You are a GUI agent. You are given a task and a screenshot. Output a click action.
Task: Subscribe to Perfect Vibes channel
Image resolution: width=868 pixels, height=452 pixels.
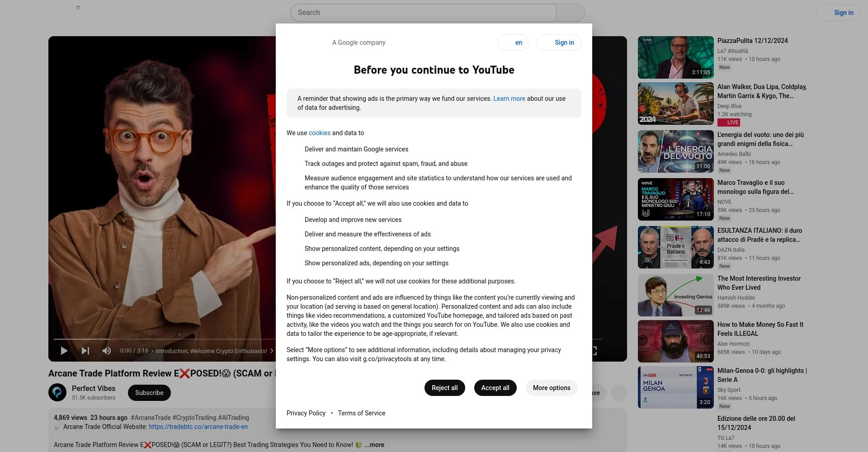149,393
